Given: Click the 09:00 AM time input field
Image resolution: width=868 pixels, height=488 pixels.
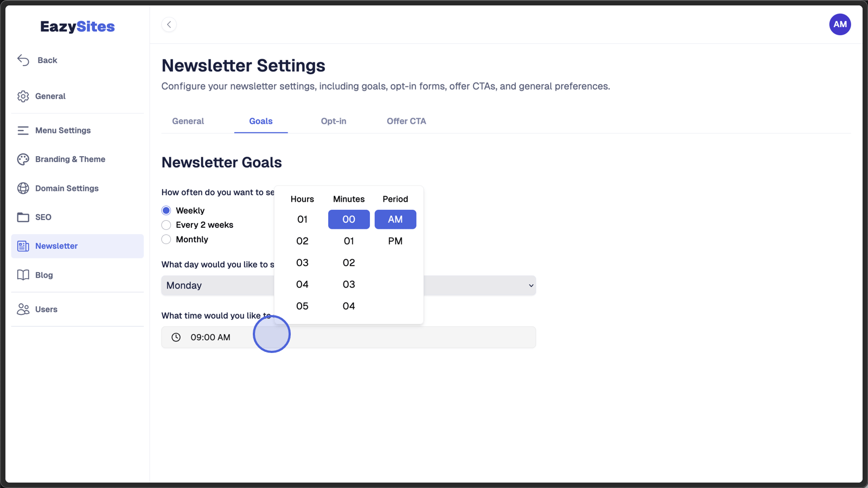Looking at the screenshot, I should 348,337.
